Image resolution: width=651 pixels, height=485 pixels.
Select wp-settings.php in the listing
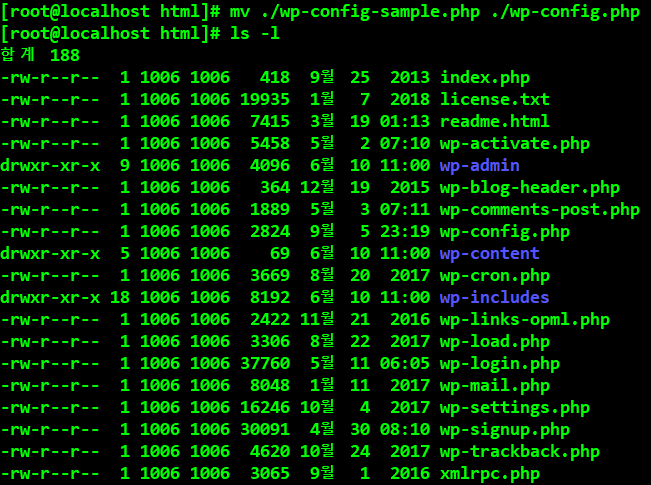(515, 408)
